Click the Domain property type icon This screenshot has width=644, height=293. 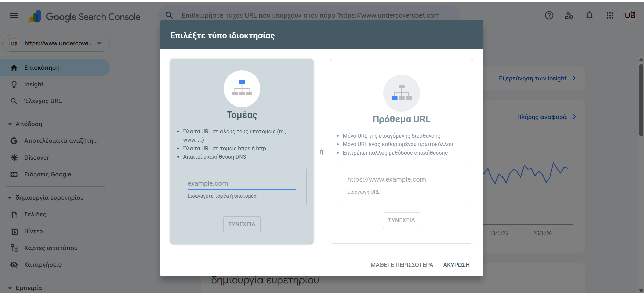[242, 89]
